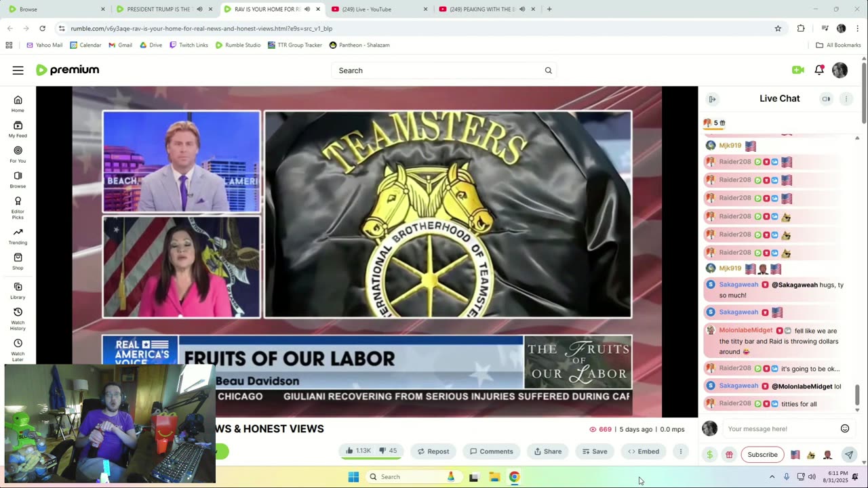Insert the American flag emote
868x488 pixels.
[x=795, y=455]
